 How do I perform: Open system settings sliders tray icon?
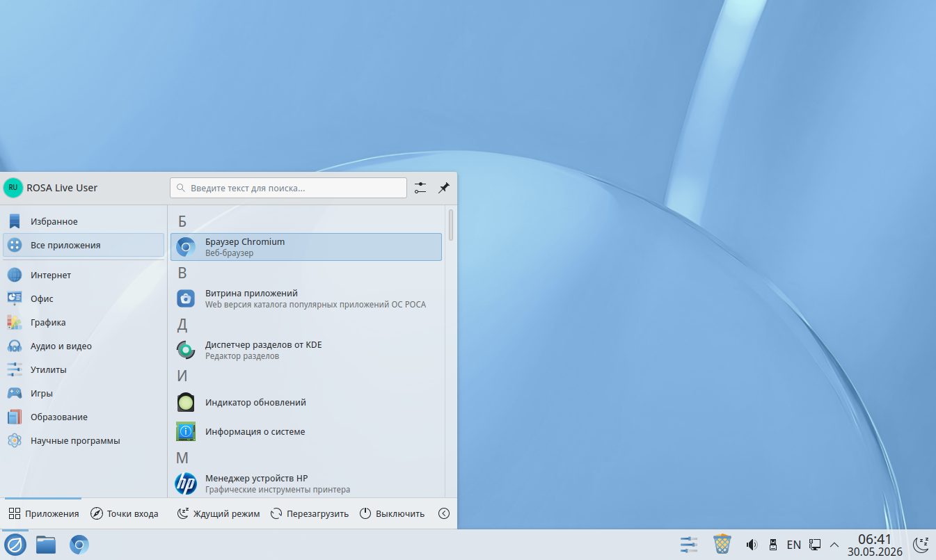689,544
